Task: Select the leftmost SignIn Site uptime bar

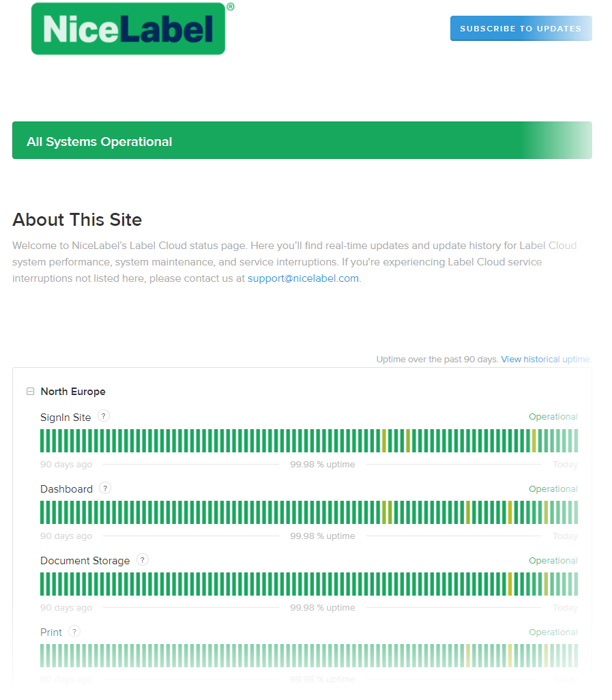Action: tap(42, 441)
